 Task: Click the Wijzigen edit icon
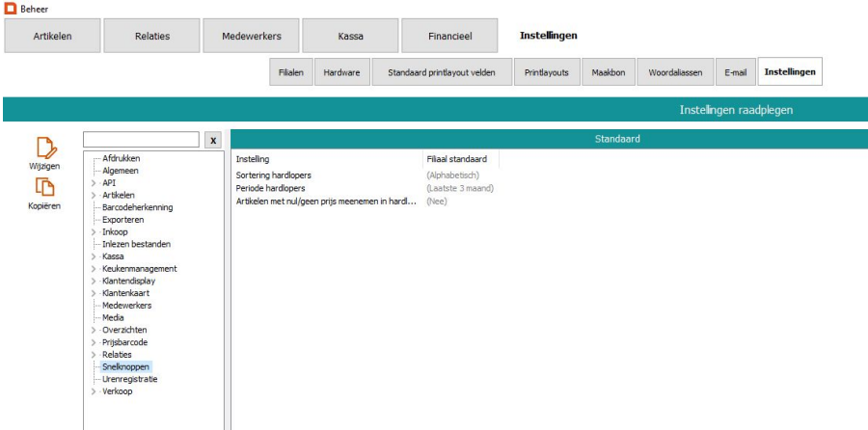pyautogui.click(x=44, y=148)
